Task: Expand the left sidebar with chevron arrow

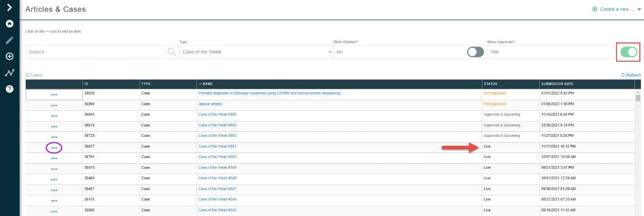Action: pos(9,8)
